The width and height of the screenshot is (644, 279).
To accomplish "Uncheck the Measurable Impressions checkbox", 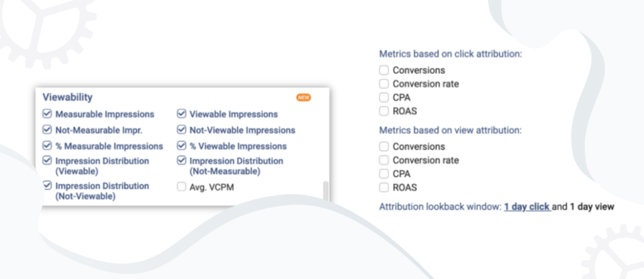I will [47, 114].
